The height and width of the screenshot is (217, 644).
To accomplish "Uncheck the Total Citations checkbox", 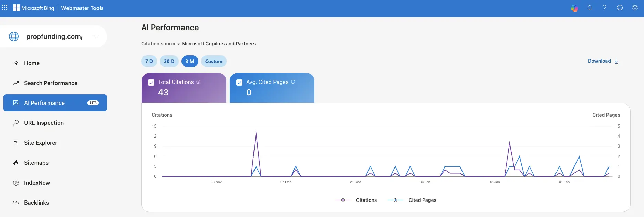I will click(151, 83).
